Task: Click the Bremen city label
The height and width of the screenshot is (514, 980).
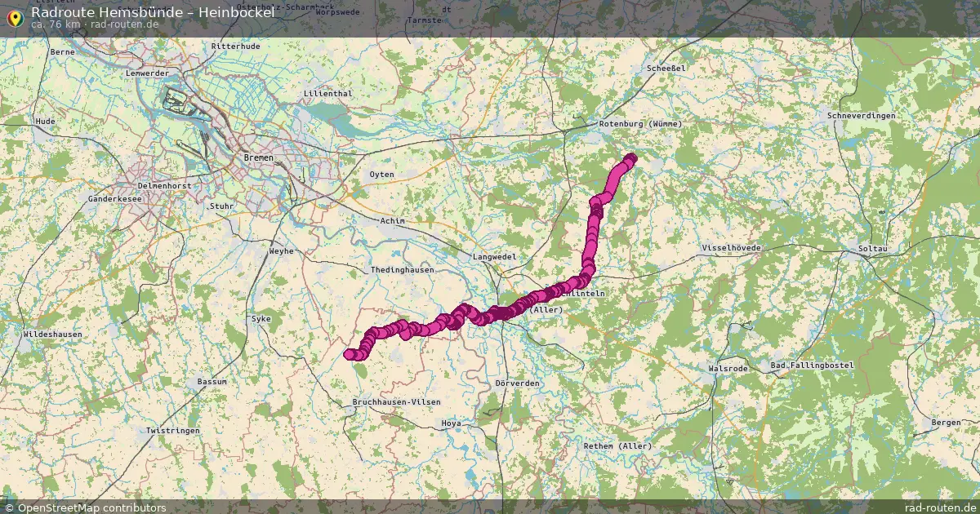Action: click(x=259, y=157)
